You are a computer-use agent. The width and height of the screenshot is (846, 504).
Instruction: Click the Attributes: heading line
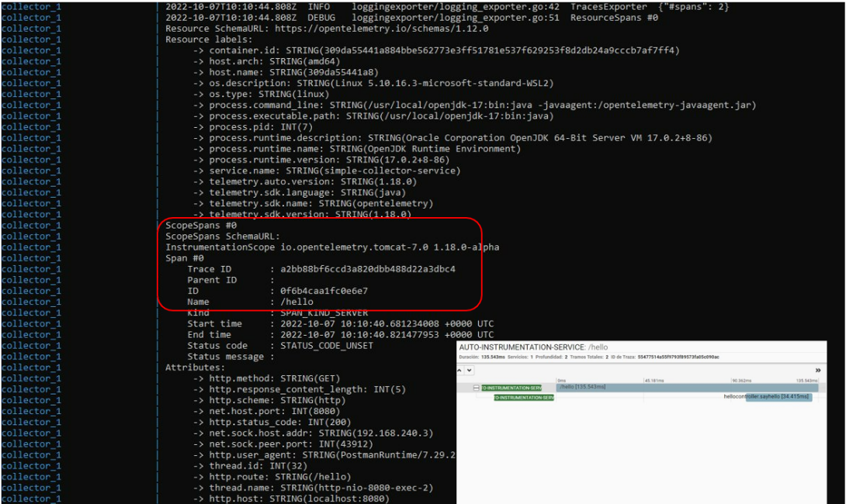196,368
